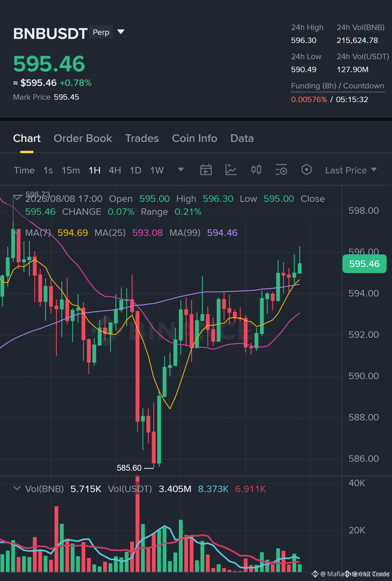Click the Funding (8h) / Countdown link

(338, 86)
